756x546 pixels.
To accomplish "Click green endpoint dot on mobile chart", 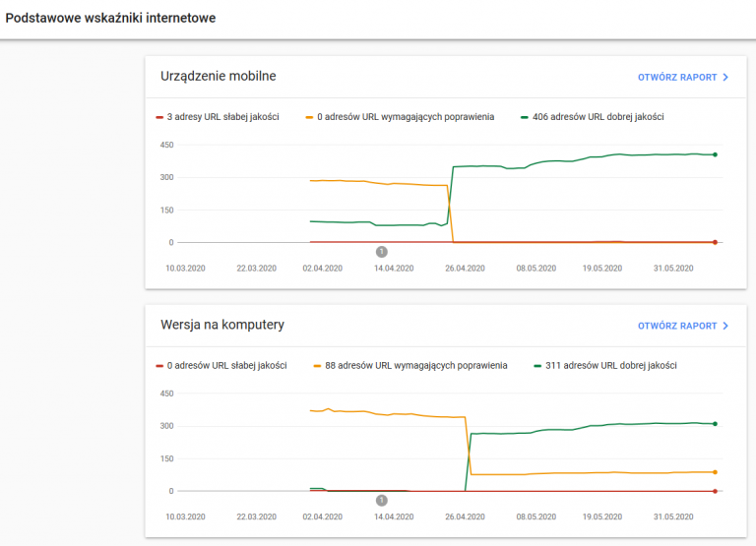I will pos(715,154).
